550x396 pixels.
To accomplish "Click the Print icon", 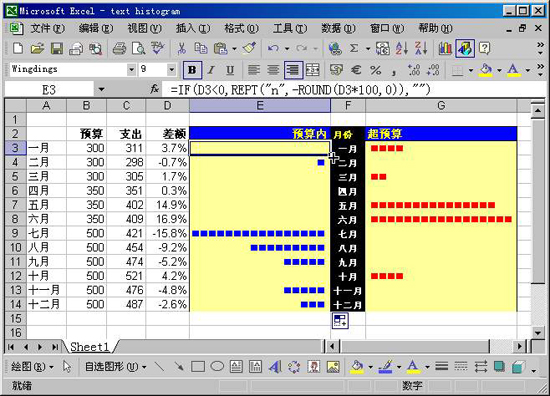I will click(119, 48).
